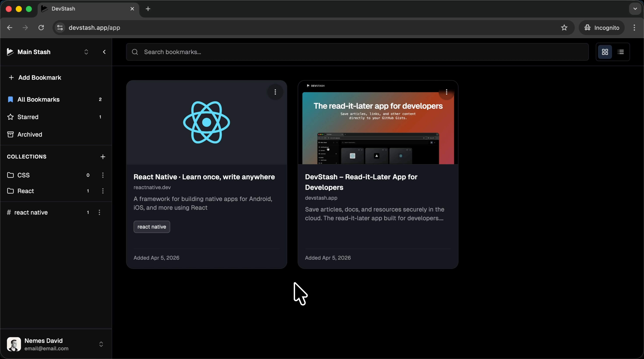Open three-dot menu on DevStash card
This screenshot has height=359, width=644.
447,92
